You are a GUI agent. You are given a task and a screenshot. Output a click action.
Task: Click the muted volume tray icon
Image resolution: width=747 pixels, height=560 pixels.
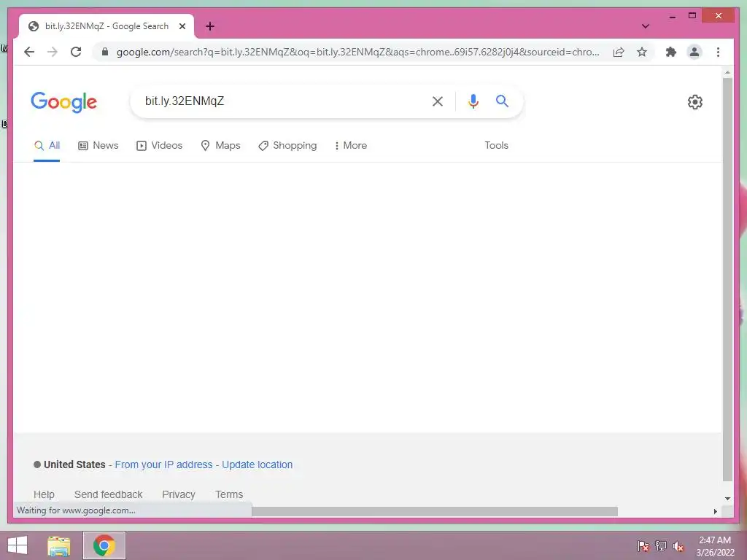(x=678, y=546)
